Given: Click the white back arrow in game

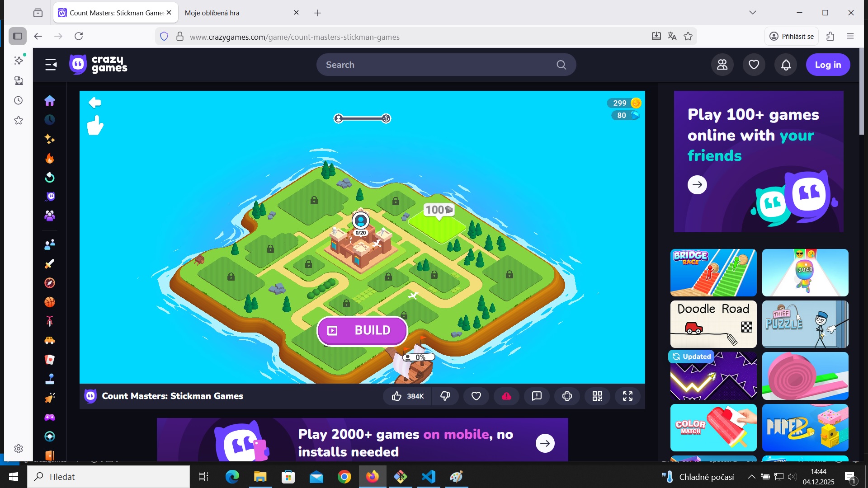Looking at the screenshot, I should coord(95,103).
